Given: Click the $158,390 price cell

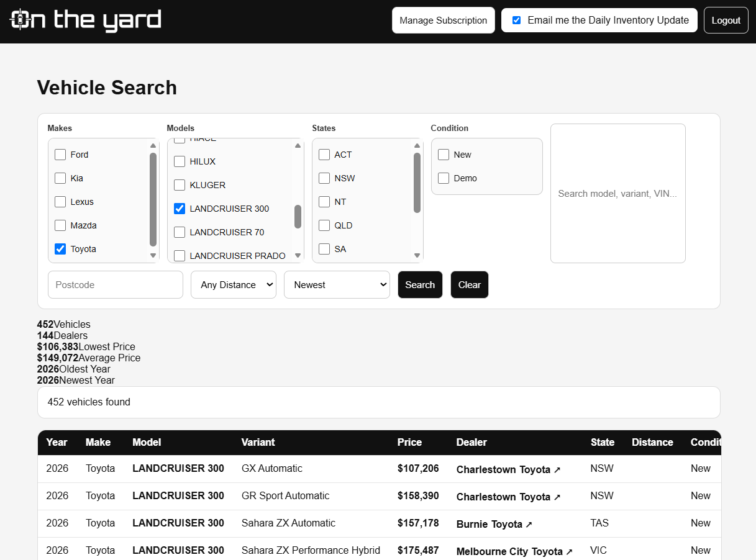Looking at the screenshot, I should coord(418,495).
